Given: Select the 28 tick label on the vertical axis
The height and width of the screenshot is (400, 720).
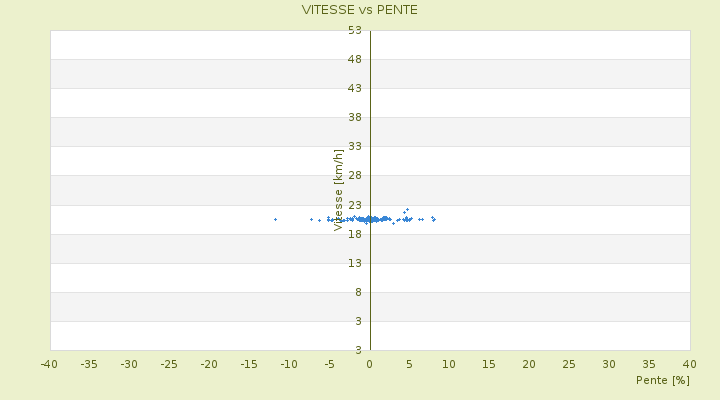Looking at the screenshot, I should point(355,175).
